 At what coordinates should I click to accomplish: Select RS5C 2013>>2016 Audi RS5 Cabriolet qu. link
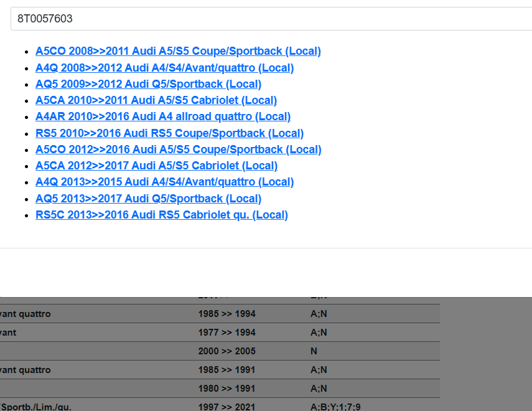click(x=162, y=215)
